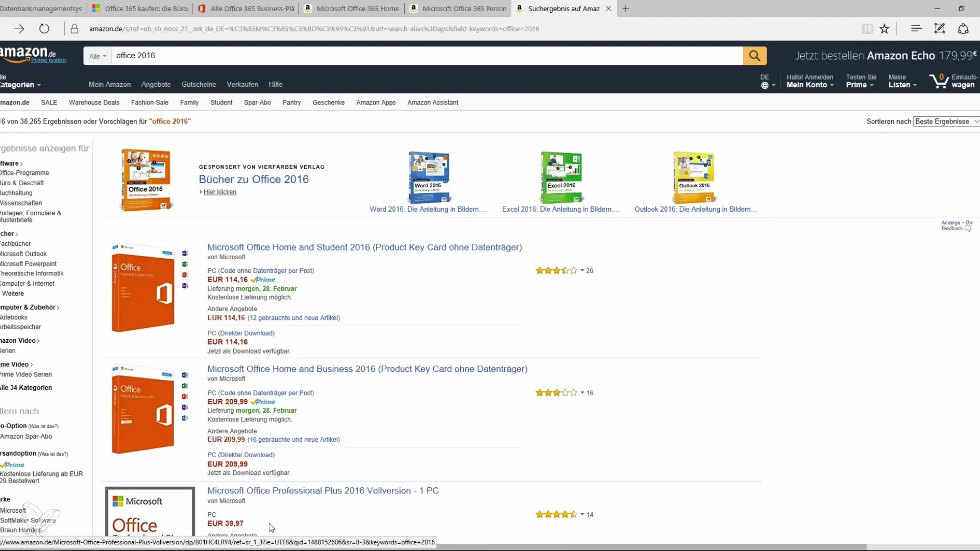980x551 pixels.
Task: Open a new browser tab with plus
Action: (x=626, y=9)
